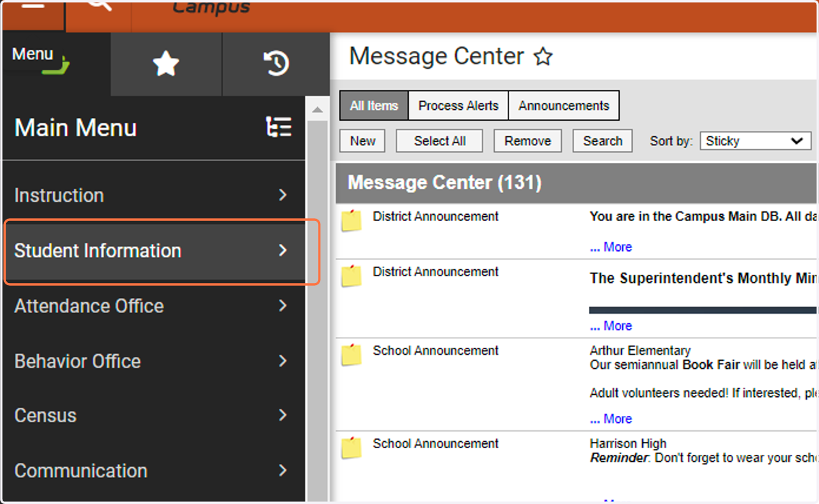This screenshot has height=504, width=819.
Task: Click the Select All button
Action: coord(440,141)
